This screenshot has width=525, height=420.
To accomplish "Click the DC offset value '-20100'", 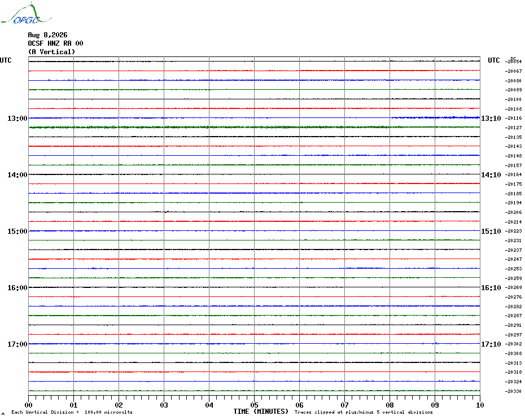I will pyautogui.click(x=513, y=99).
